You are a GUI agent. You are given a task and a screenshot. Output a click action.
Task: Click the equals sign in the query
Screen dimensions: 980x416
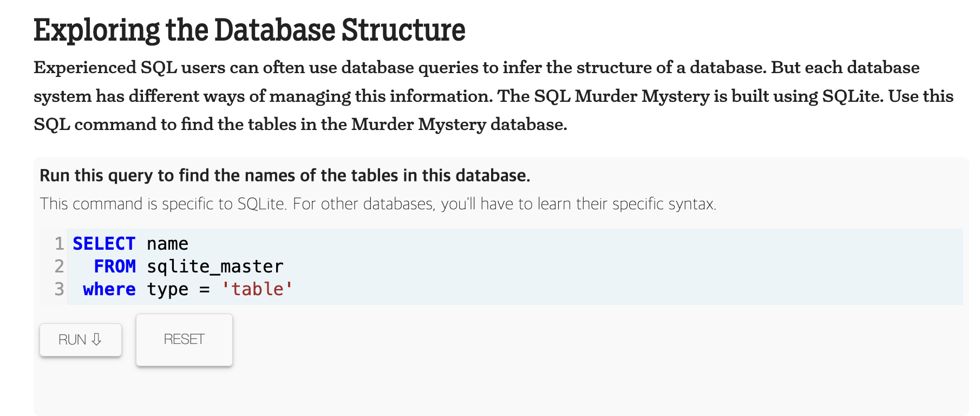[204, 289]
